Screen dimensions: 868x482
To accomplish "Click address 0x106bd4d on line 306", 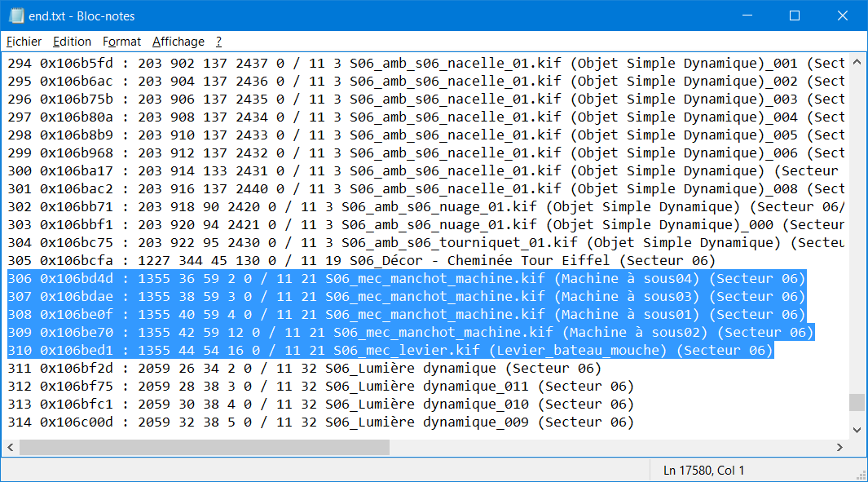I will 77,279.
